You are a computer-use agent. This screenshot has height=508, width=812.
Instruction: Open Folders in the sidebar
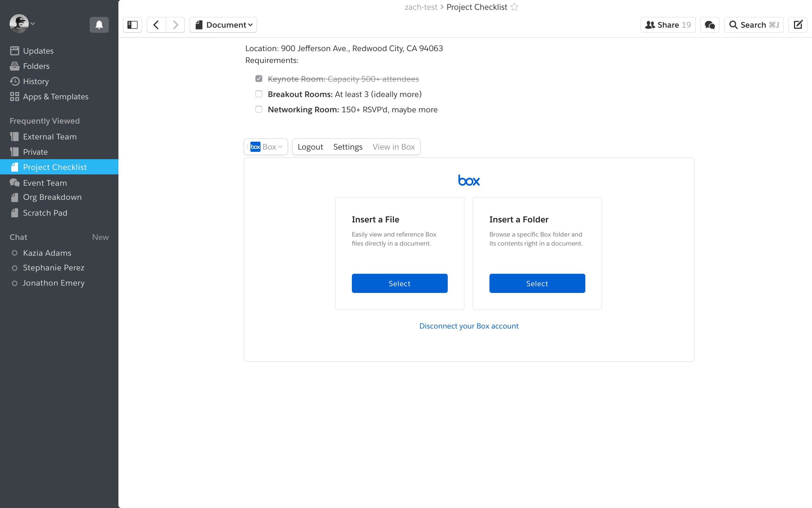[36, 66]
